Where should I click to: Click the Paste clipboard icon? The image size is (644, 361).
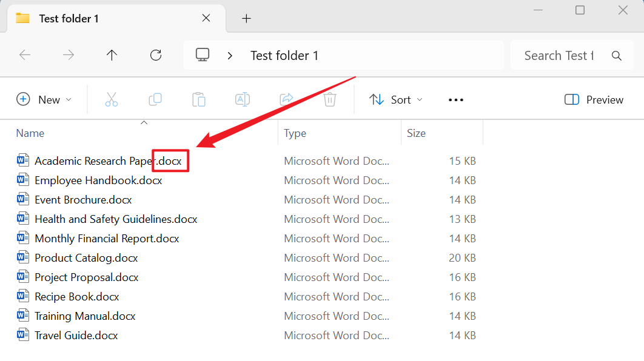point(199,100)
